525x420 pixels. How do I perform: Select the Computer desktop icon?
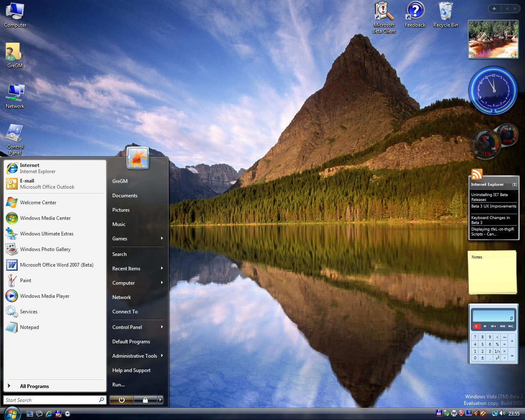pos(15,15)
